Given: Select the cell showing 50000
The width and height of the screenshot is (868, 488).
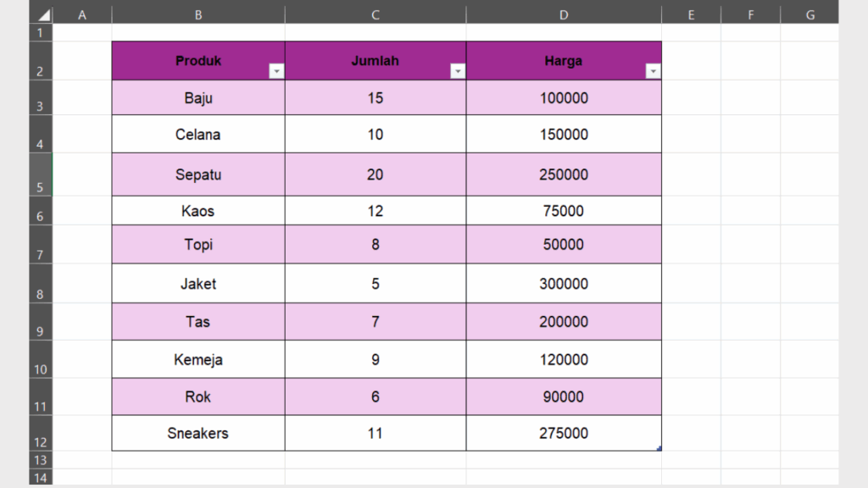Looking at the screenshot, I should [563, 244].
